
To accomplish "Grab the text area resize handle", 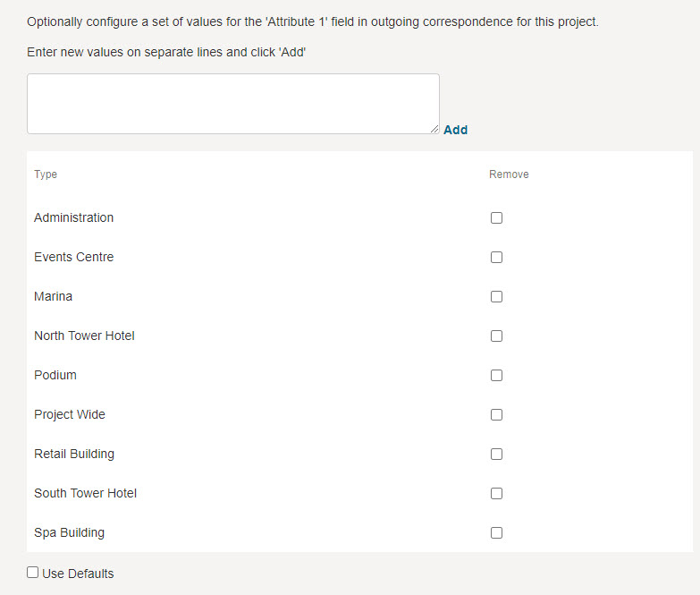I will 434,129.
